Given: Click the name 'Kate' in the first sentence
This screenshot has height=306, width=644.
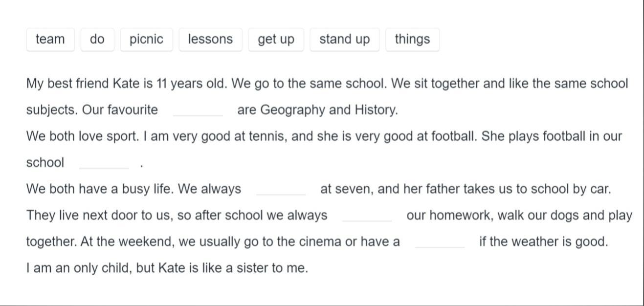Looking at the screenshot, I should coord(126,84).
